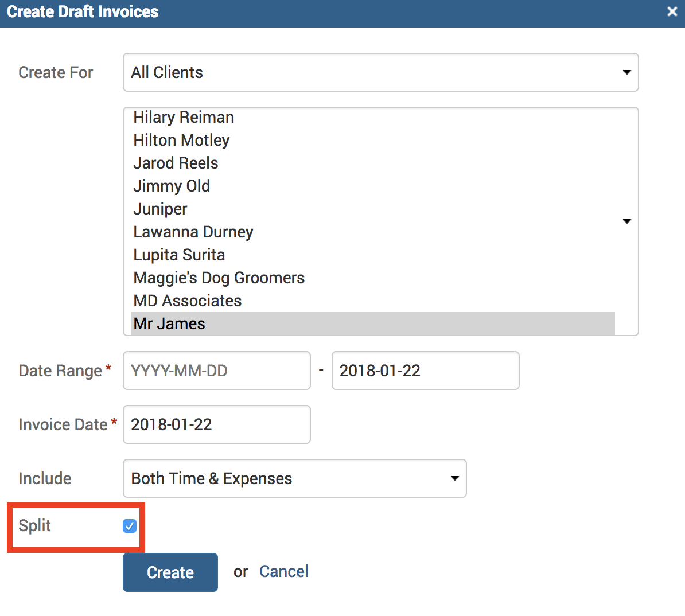Open the Create For dropdown
685x616 pixels.
380,72
